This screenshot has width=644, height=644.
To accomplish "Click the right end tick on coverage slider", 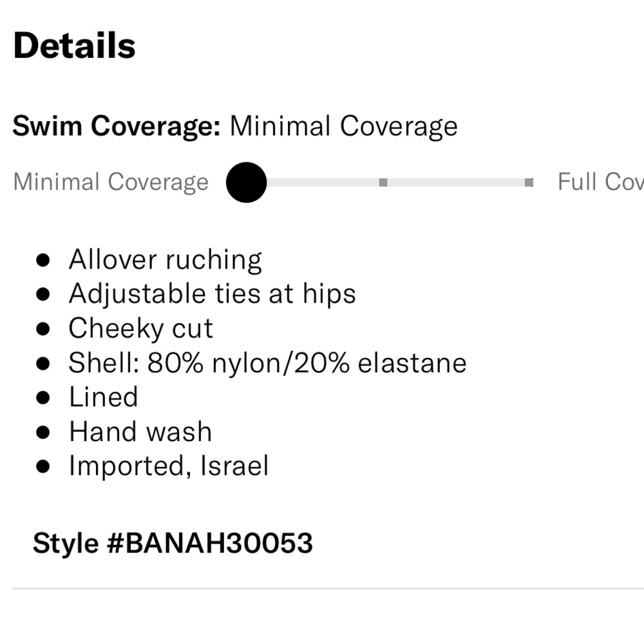I will pos(529,182).
